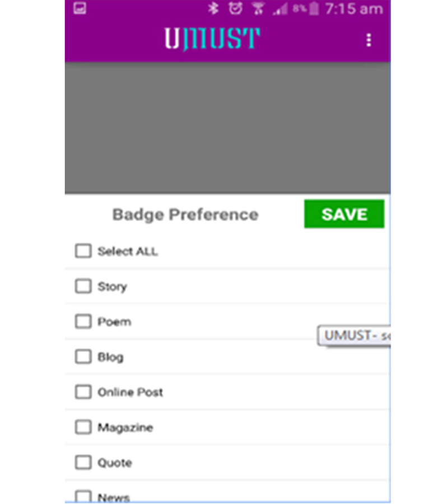Tap the screenshot notification icon
448x504 pixels.
[80, 8]
